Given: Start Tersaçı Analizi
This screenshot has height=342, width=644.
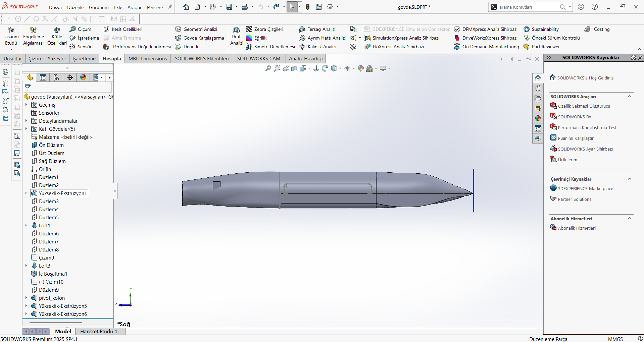Looking at the screenshot, I should pos(317,29).
